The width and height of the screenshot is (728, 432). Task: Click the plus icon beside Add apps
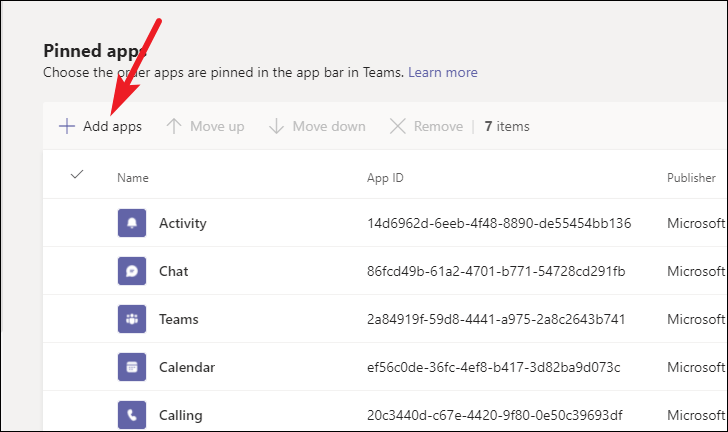coord(67,126)
